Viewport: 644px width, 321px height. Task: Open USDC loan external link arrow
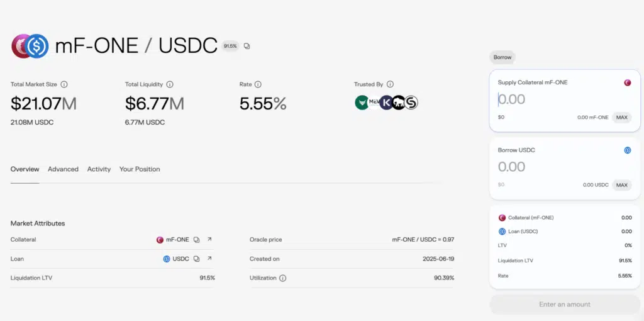tap(209, 259)
